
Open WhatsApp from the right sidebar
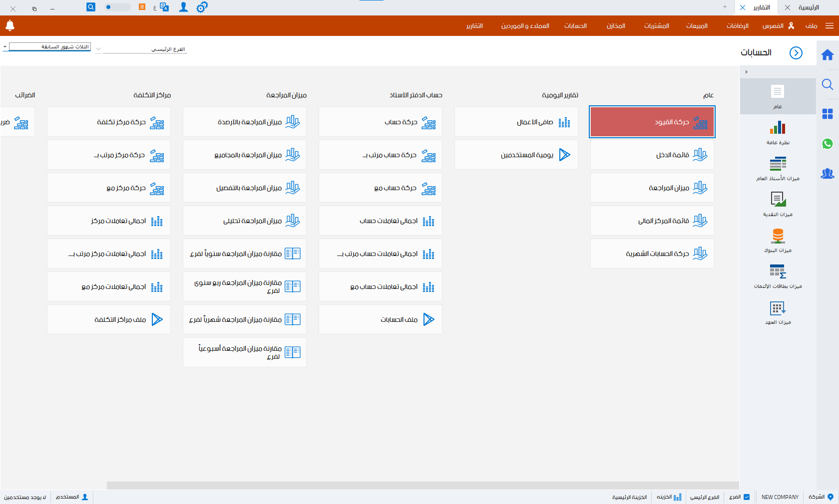(828, 144)
